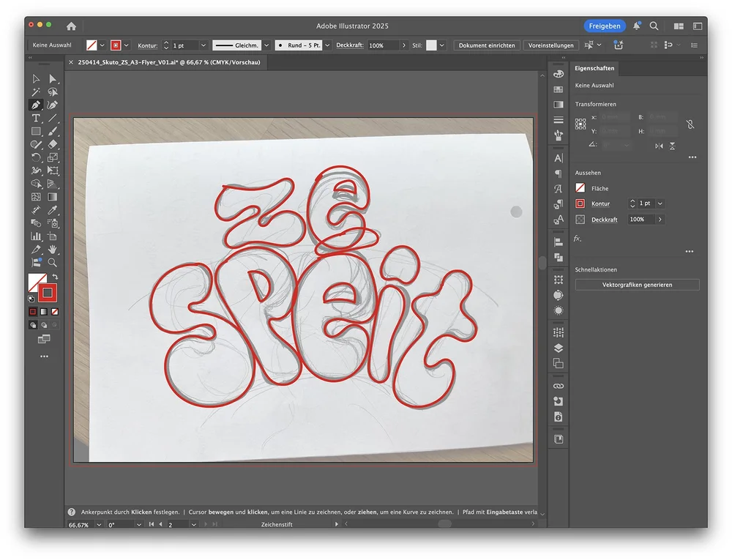Activate the Line Segment tool
This screenshot has height=560, width=732.
[52, 118]
